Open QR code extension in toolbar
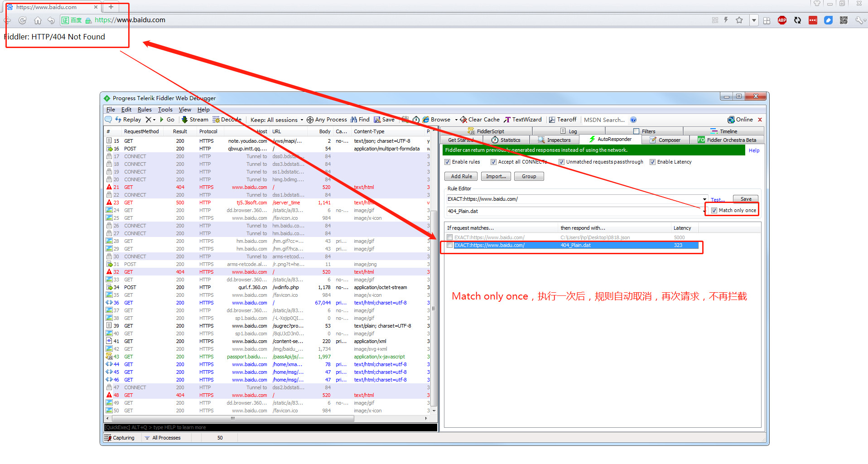The height and width of the screenshot is (464, 868). point(844,20)
